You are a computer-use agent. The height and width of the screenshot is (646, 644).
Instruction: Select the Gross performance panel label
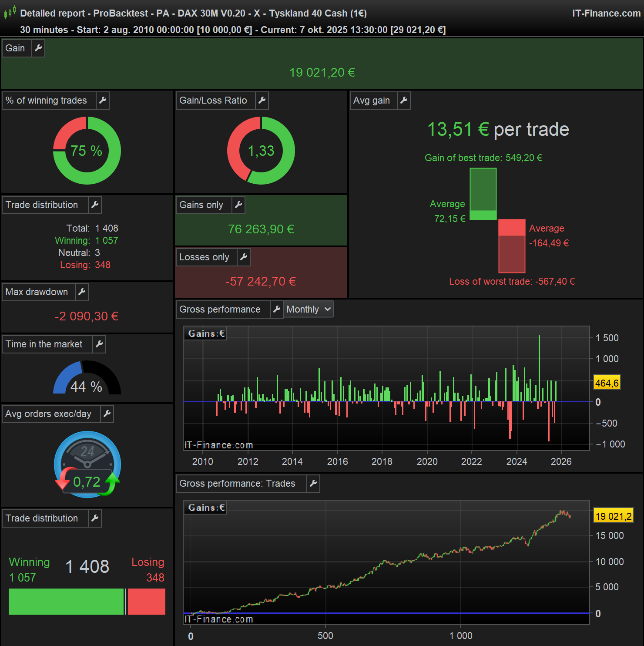[220, 310]
